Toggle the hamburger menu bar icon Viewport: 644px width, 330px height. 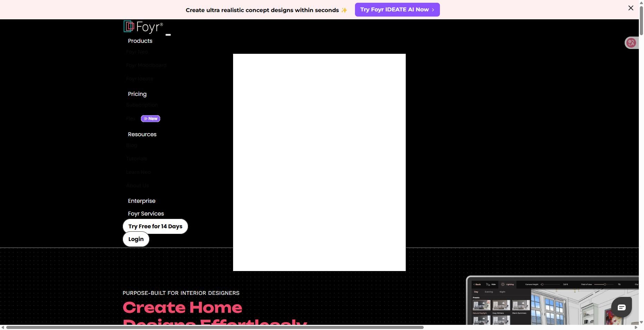click(x=168, y=35)
